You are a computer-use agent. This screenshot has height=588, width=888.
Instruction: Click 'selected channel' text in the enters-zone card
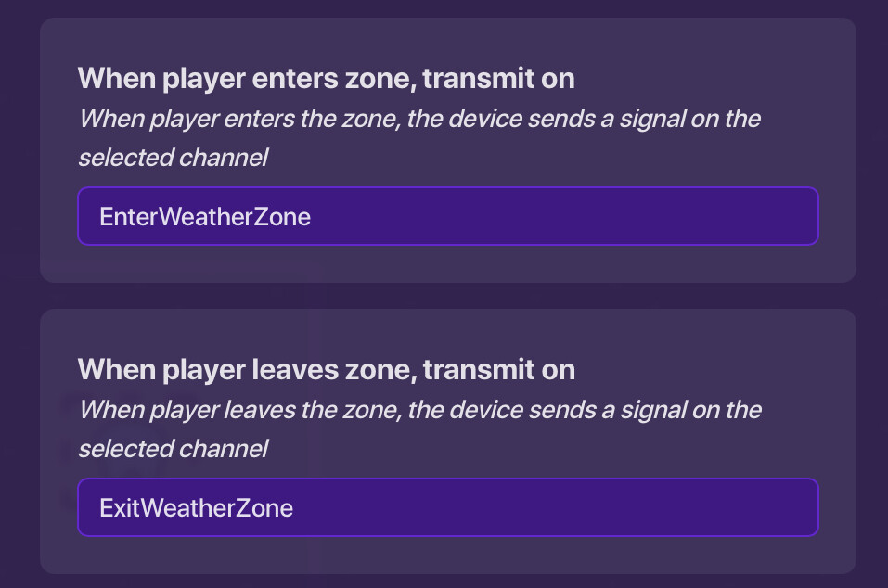pos(173,159)
